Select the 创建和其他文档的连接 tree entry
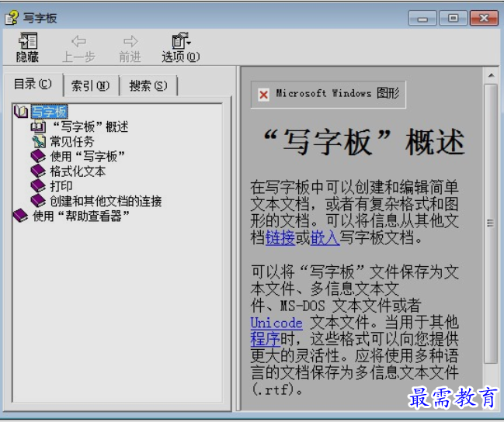The width and height of the screenshot is (504, 422). 106,201
